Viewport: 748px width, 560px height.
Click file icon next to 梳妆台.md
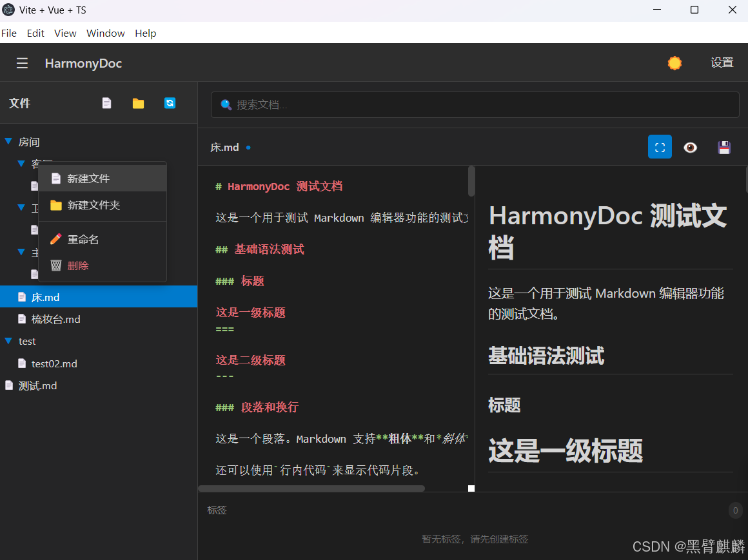click(22, 319)
